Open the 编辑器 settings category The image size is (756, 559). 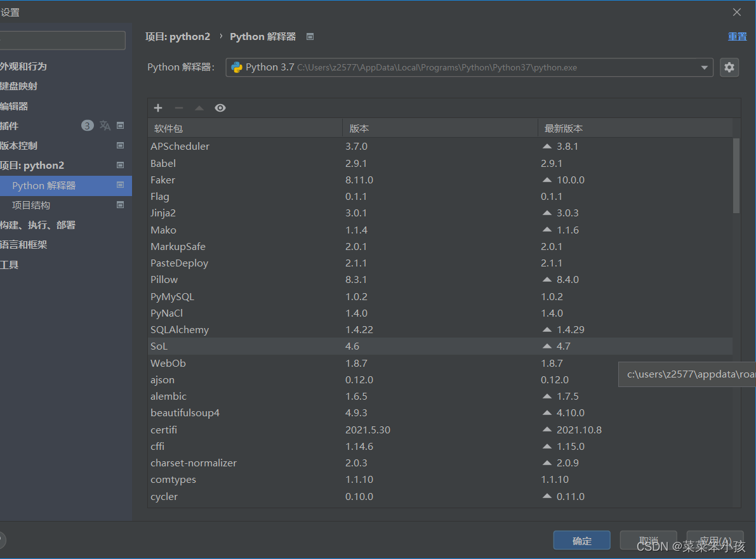click(14, 106)
